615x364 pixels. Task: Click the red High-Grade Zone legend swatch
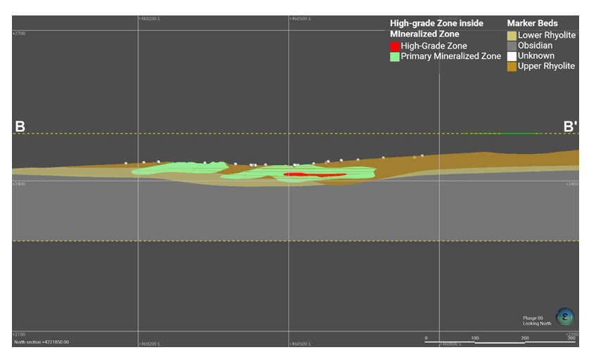pos(395,46)
